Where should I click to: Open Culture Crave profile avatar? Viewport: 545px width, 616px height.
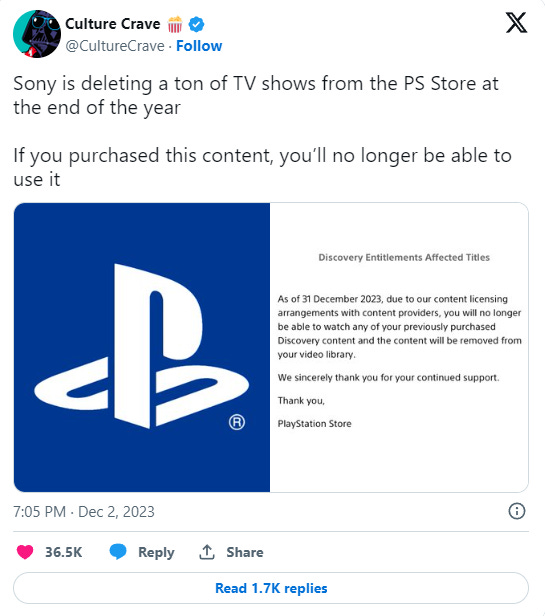click(37, 34)
